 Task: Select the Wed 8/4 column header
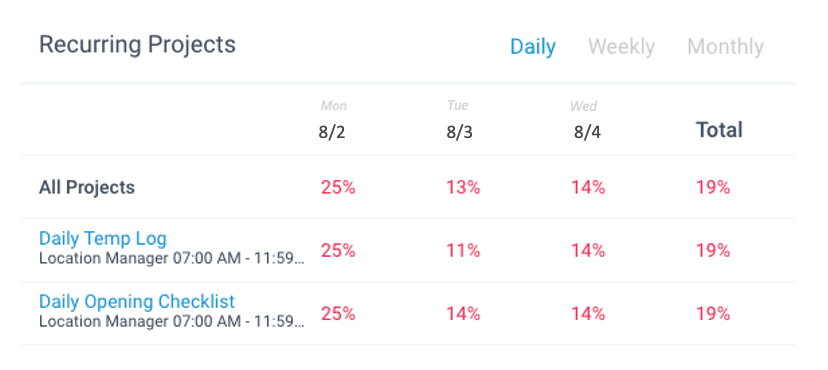click(x=586, y=120)
